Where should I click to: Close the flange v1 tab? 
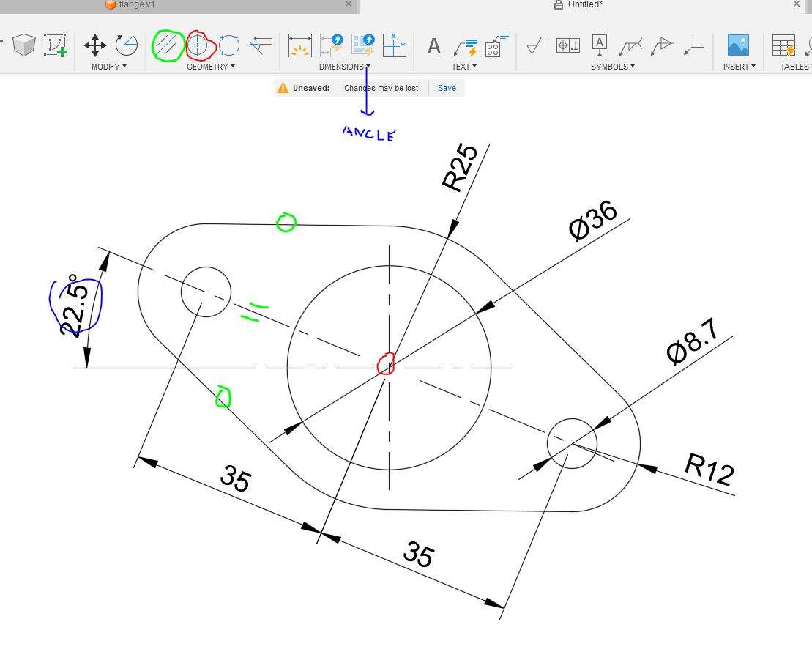tap(349, 4)
